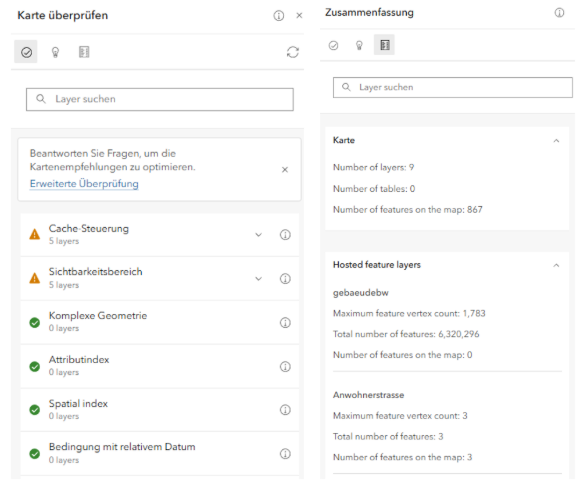Click the Karte section heading

pos(344,140)
